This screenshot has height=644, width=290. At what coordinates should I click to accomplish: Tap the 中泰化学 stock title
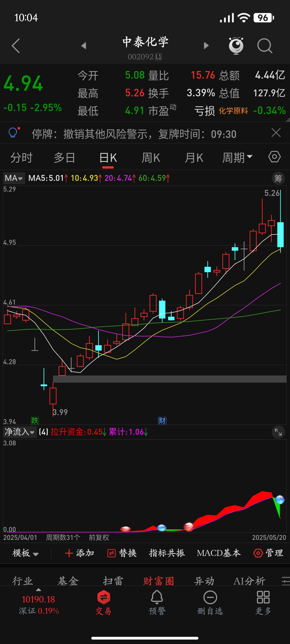click(145, 42)
